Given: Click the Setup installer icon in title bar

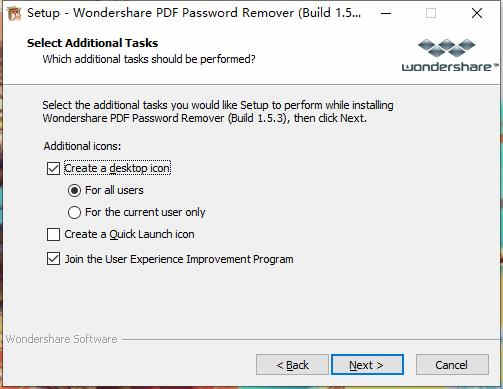Looking at the screenshot, I should 14,13.
